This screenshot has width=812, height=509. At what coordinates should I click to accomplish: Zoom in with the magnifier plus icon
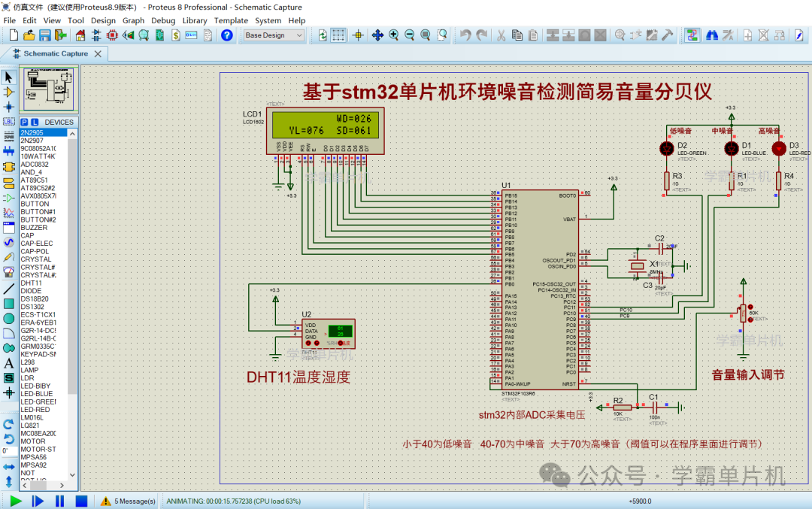pos(393,35)
